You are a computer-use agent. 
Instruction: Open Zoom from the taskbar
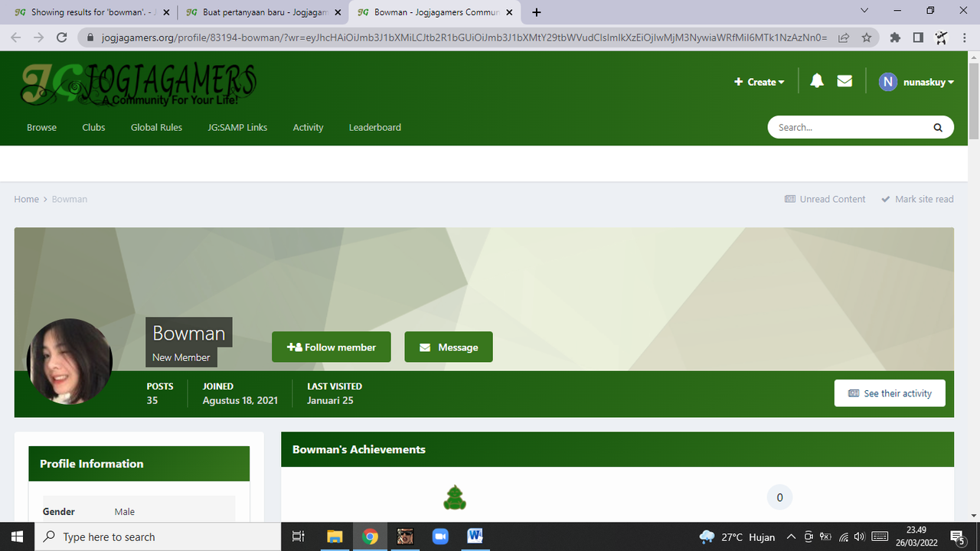440,536
